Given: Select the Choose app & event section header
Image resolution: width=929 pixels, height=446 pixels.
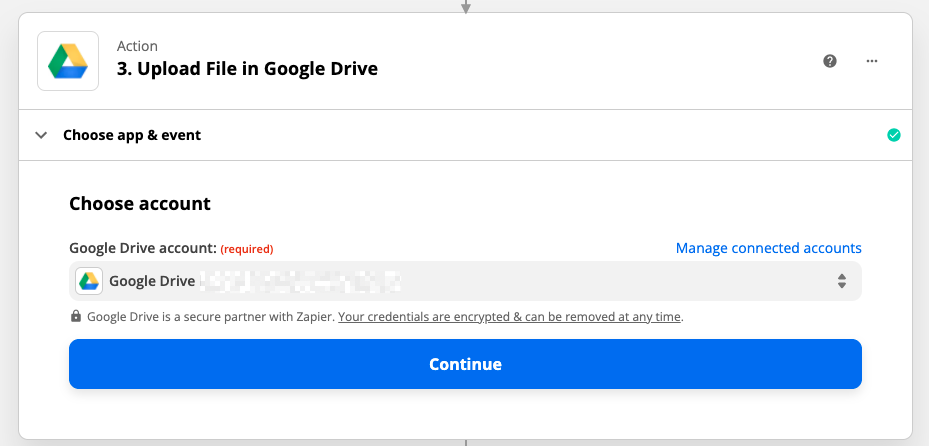Looking at the screenshot, I should (x=465, y=135).
